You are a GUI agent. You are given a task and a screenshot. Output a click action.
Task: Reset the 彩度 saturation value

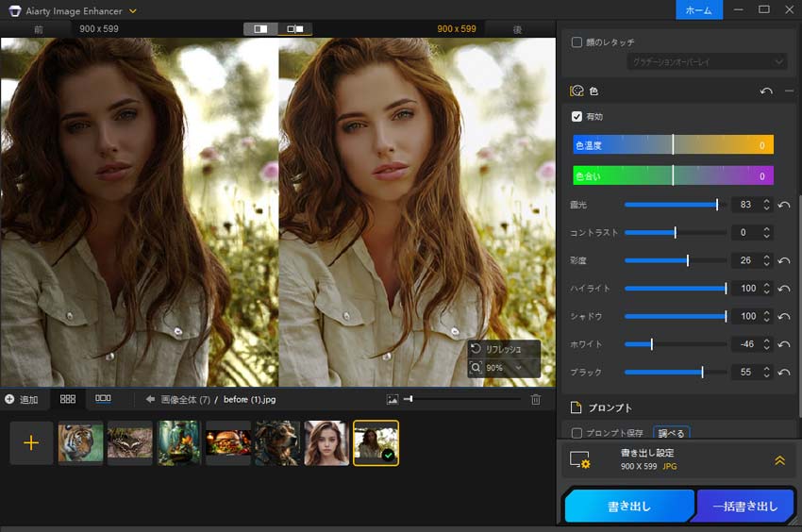coord(783,260)
